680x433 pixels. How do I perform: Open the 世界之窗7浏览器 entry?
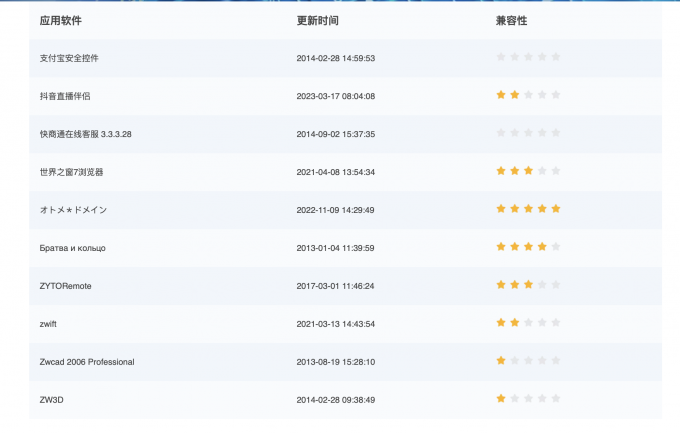[x=71, y=172]
